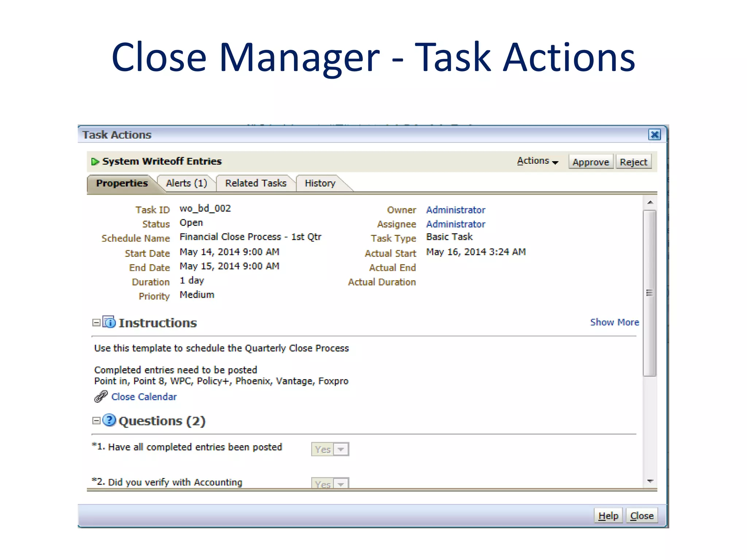Screen dimensions: 747x560
Task: Click the Help button
Action: pos(608,516)
